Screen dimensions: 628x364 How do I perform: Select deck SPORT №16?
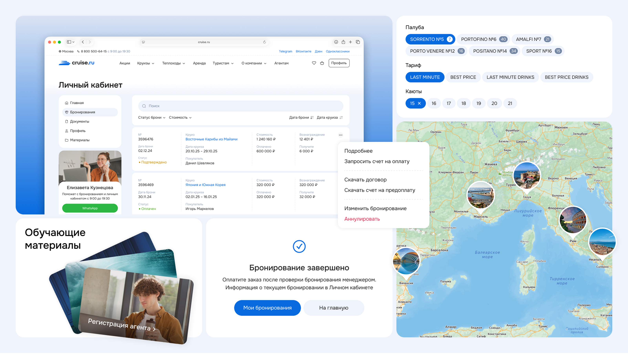tap(543, 51)
